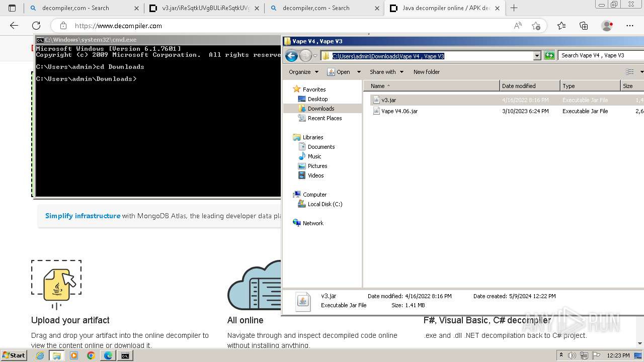The width and height of the screenshot is (644, 362).
Task: Click the Explorer forward navigation button
Action: [305, 56]
